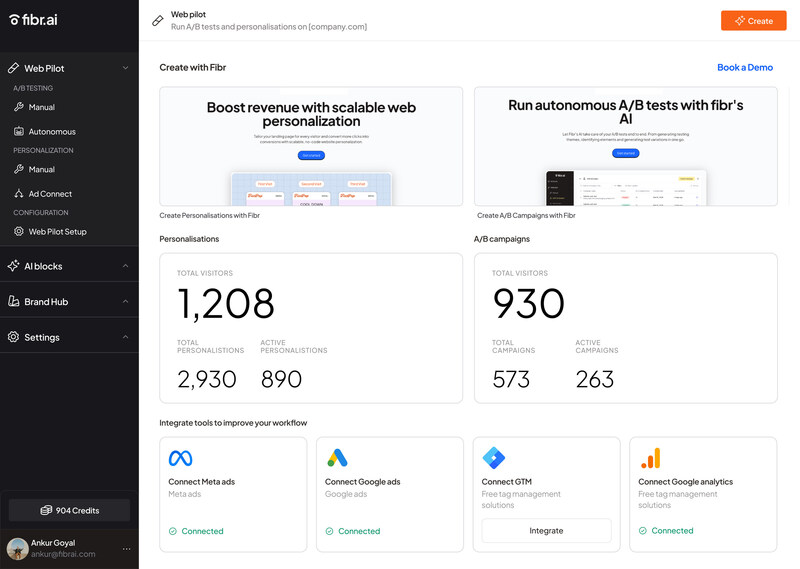Open Manual under Personalization
Viewport: 800px width, 569px height.
coord(41,170)
